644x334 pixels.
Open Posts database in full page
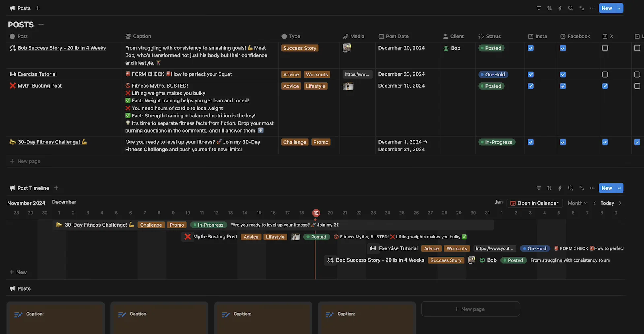582,8
